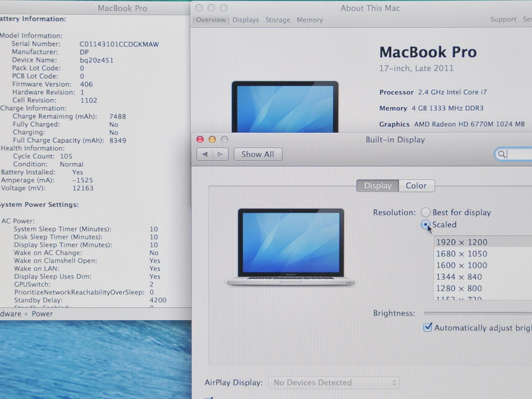
Task: Switch to the Color tab
Action: pos(416,186)
